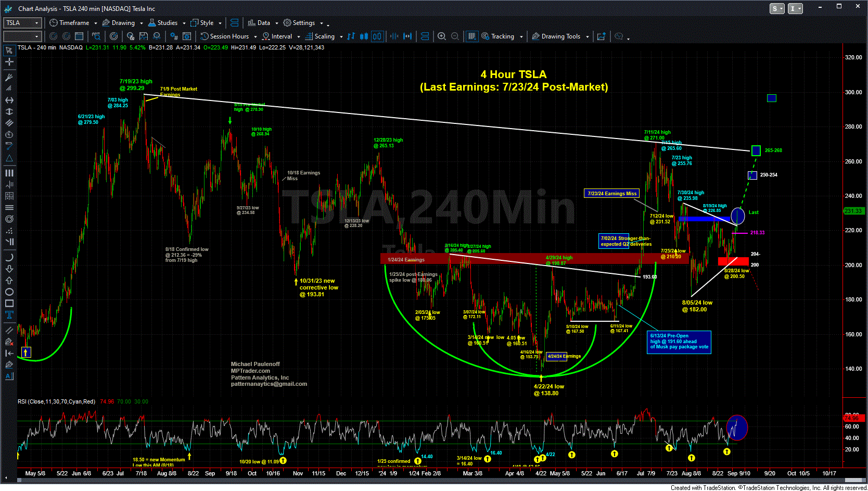Click the zoom out magnifier icon
Viewport: 868px width, 491px height.
[x=455, y=36]
